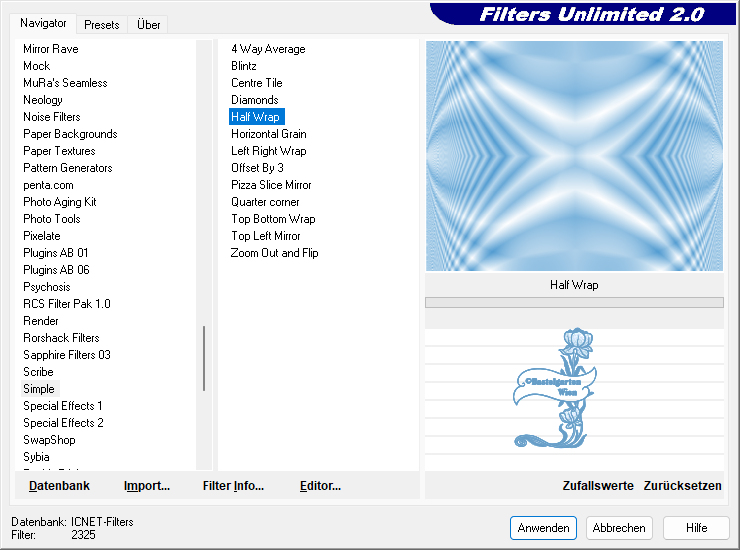This screenshot has width=740, height=550.
Task: Select the Mock category
Action: pos(36,66)
